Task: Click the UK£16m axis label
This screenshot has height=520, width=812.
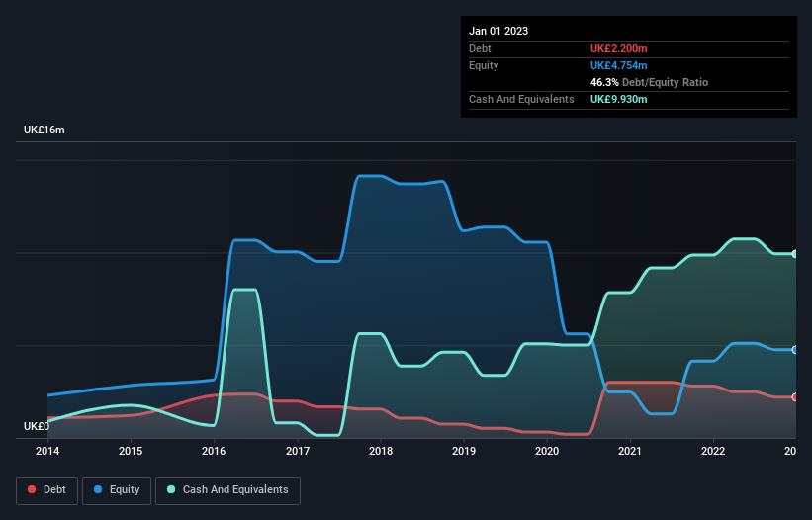Action: pyautogui.click(x=45, y=130)
